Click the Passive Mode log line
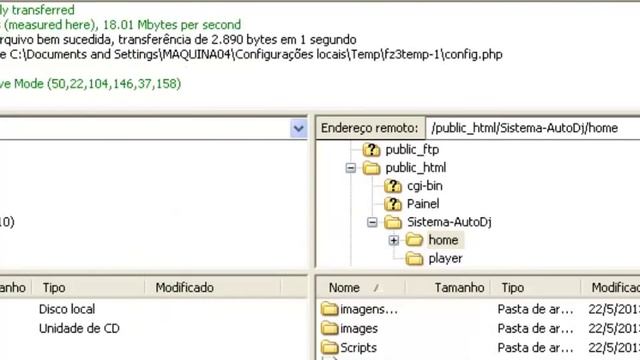Image resolution: width=640 pixels, height=360 pixels. pyautogui.click(x=91, y=84)
